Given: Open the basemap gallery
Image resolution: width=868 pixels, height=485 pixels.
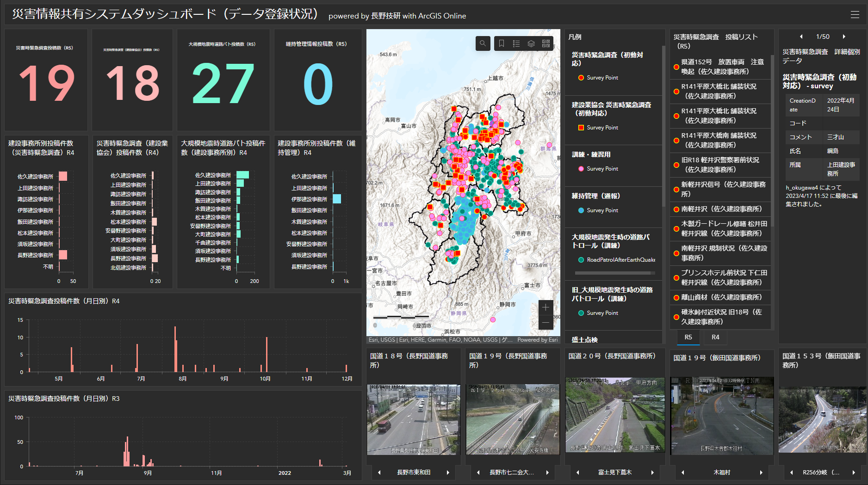Looking at the screenshot, I should pos(546,43).
